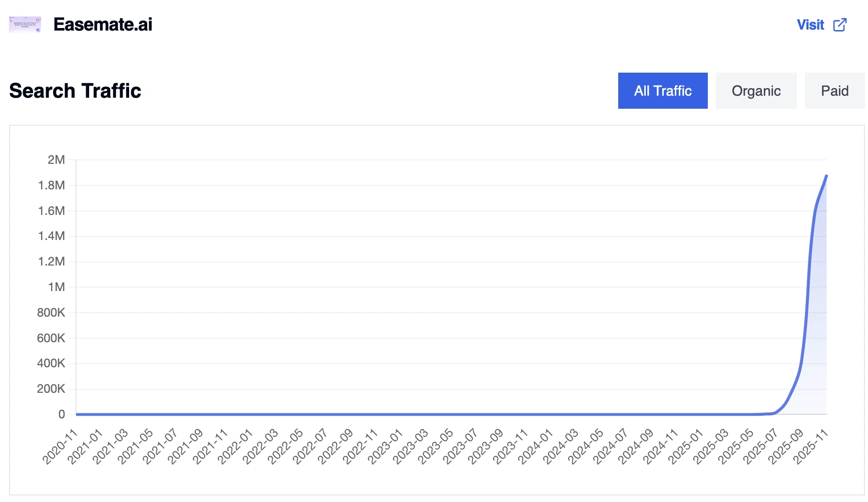
Task: Select the All Traffic filter
Action: (x=662, y=91)
